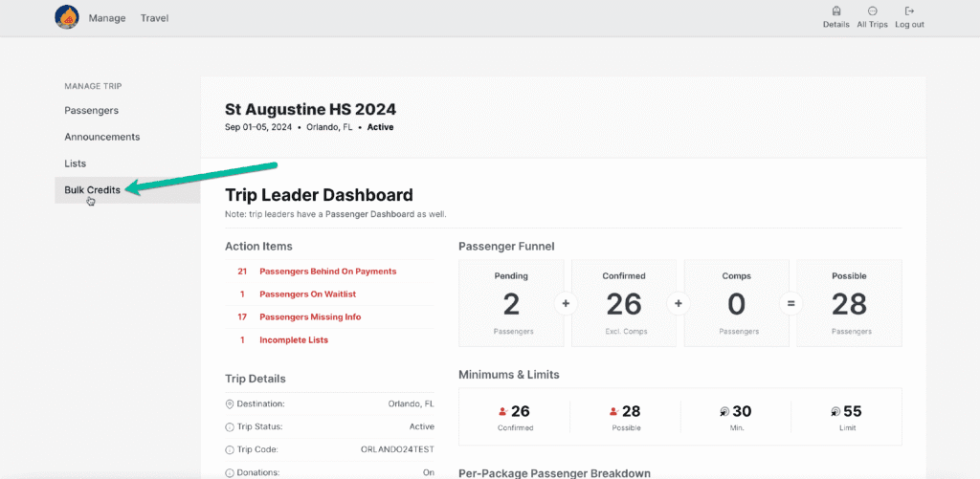Click the Log out icon
Image resolution: width=980 pixels, height=479 pixels.
[909, 11]
